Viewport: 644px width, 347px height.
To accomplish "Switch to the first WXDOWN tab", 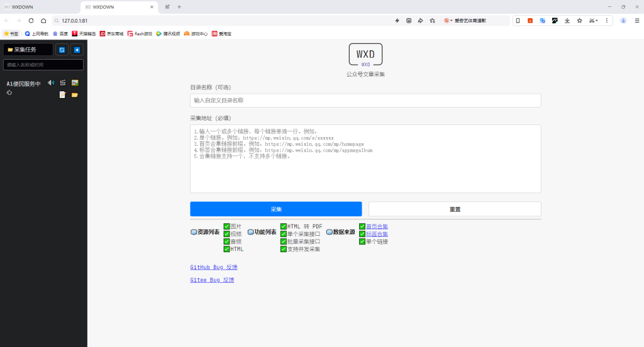I will pyautogui.click(x=40, y=7).
